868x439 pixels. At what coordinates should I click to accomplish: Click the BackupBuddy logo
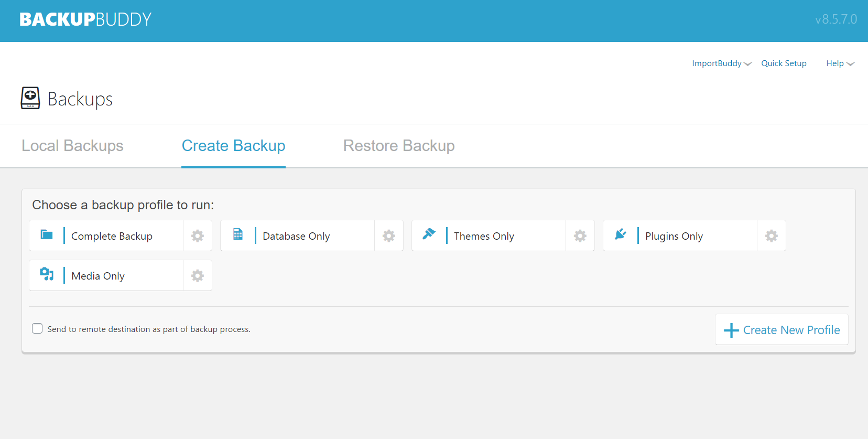point(85,19)
